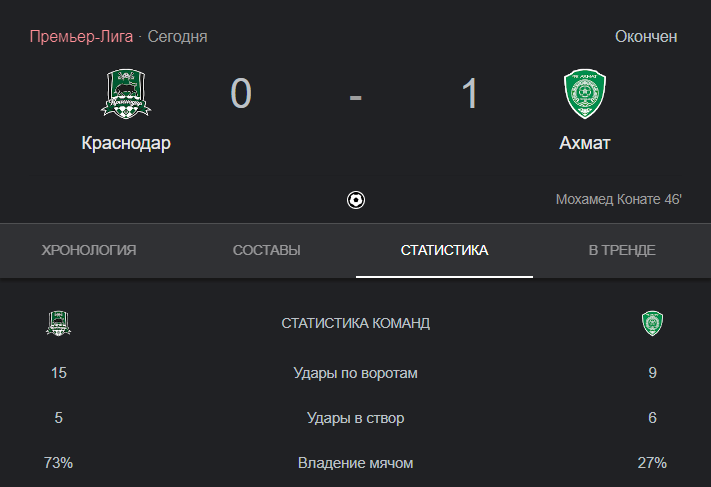Screen dimensions: 711x487
Task: Click the Ахмат team name
Action: tap(585, 143)
